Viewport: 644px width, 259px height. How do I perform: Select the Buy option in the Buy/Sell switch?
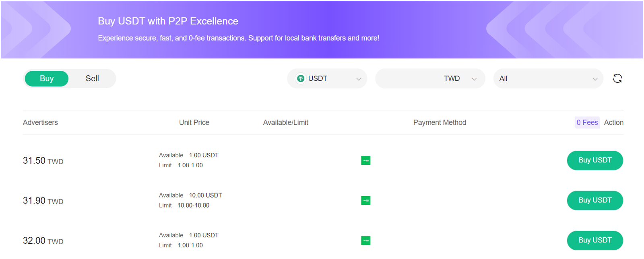click(46, 78)
